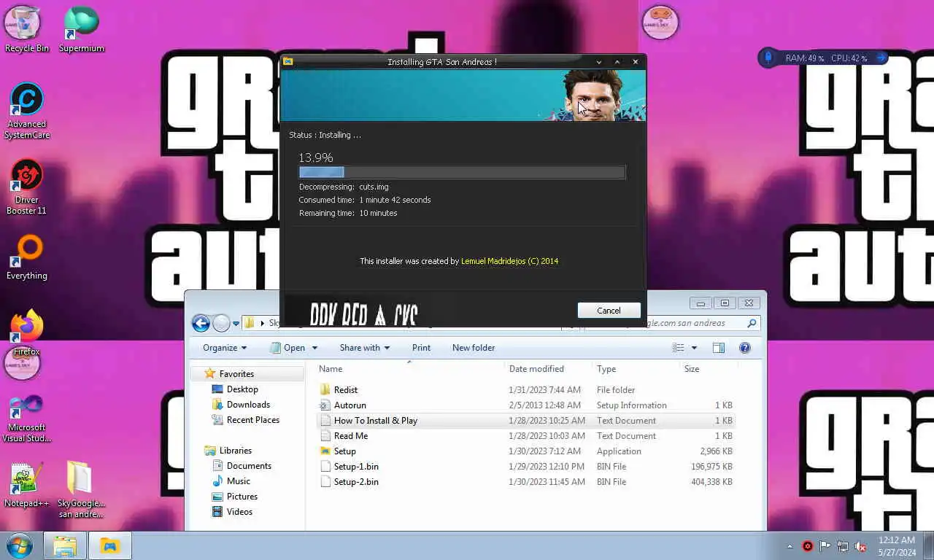The width and height of the screenshot is (934, 560).
Task: Click the Driver Booster tray icon
Action: point(808,546)
